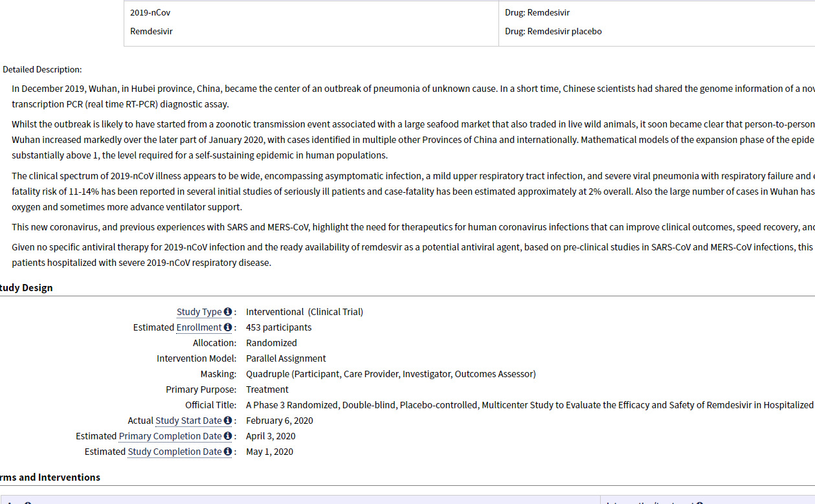Viewport: 815px width, 504px height.
Task: Open the Study Type glossary link
Action: click(199, 312)
